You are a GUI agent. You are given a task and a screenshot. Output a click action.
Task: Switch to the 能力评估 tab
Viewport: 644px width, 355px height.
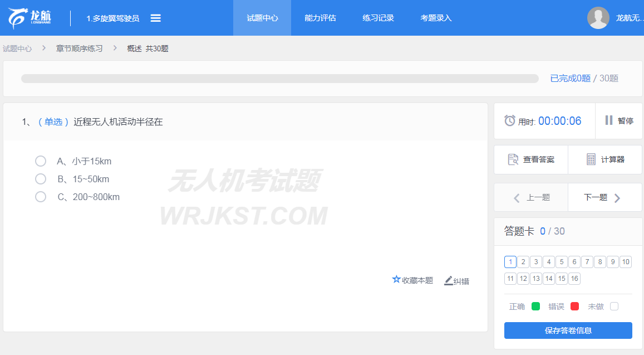click(x=321, y=18)
